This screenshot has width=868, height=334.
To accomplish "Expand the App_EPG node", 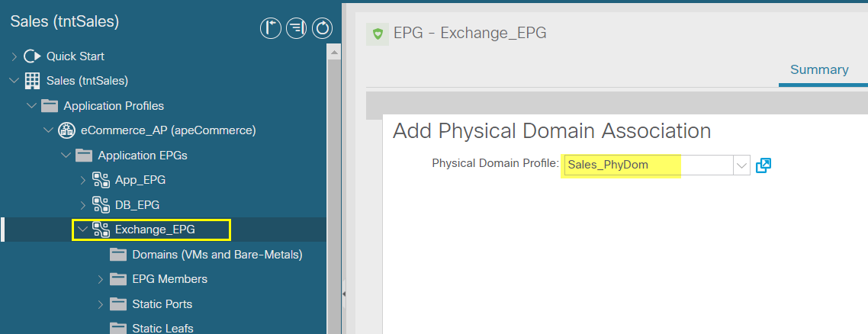I will (83, 180).
